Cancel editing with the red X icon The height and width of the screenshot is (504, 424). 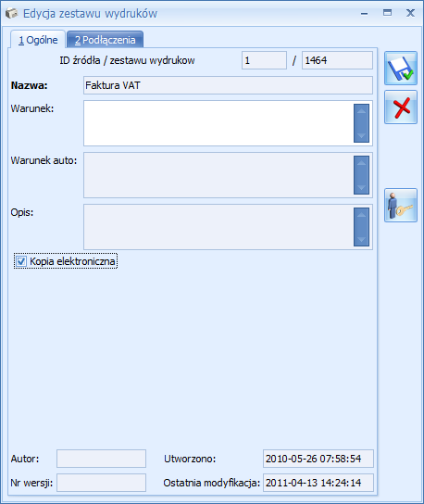401,107
